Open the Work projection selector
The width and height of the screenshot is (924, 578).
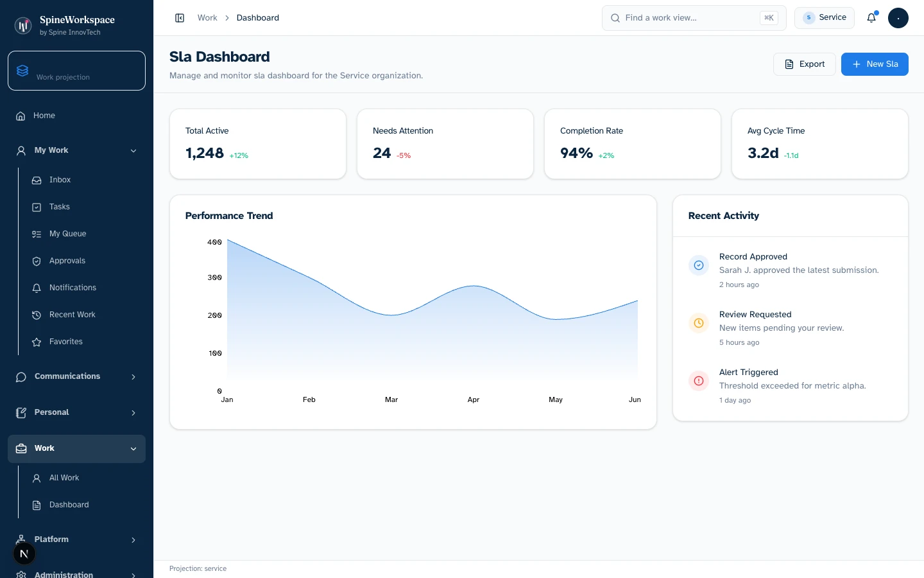(76, 71)
